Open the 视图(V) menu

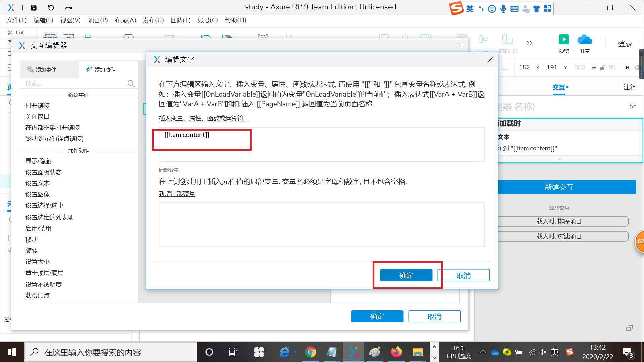click(70, 20)
